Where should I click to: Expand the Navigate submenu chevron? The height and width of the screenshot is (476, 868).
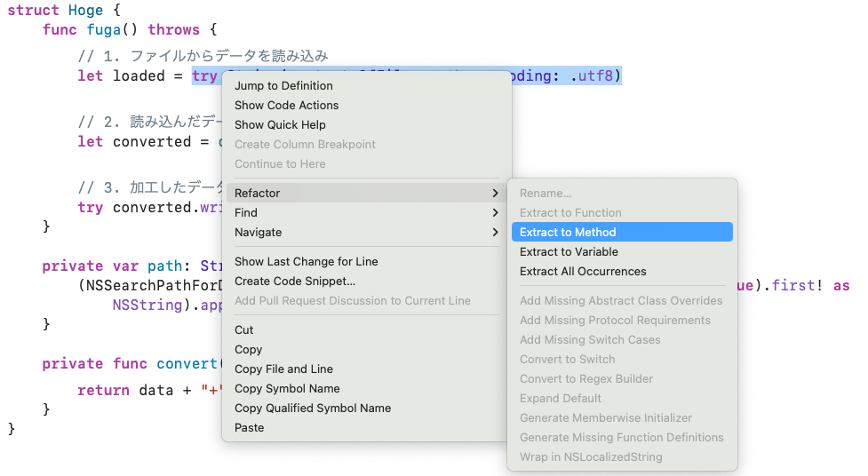click(x=495, y=233)
